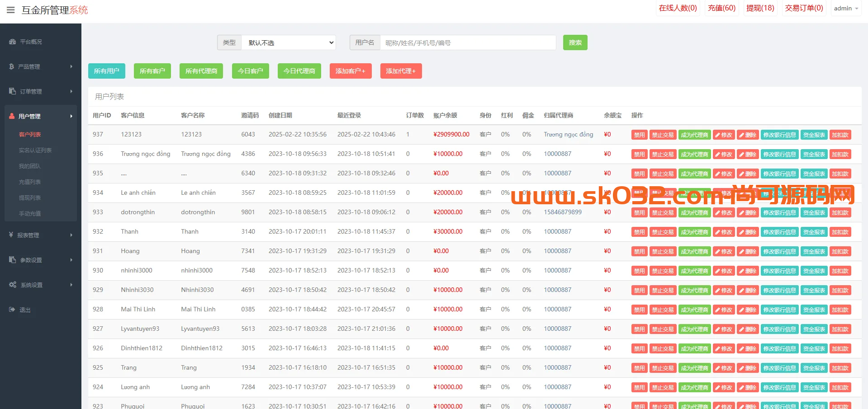
Task: Click the 用户名 search input field
Action: click(468, 42)
